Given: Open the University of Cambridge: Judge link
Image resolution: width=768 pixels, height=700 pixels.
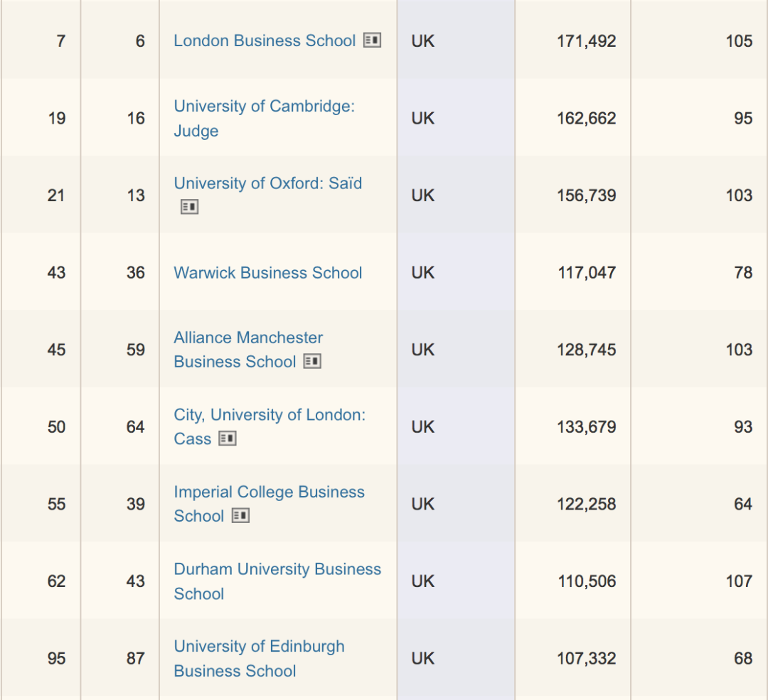Looking at the screenshot, I should [264, 119].
